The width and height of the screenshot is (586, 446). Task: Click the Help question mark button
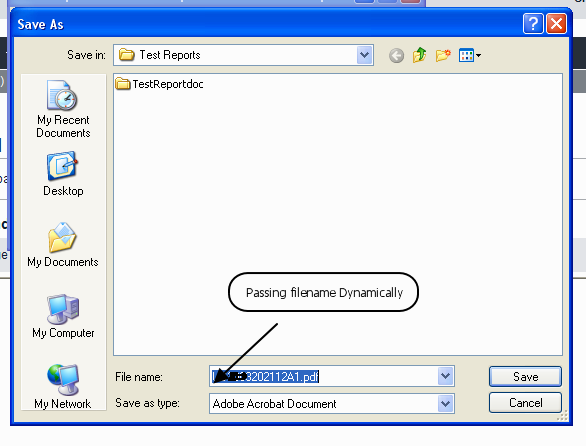pyautogui.click(x=533, y=24)
